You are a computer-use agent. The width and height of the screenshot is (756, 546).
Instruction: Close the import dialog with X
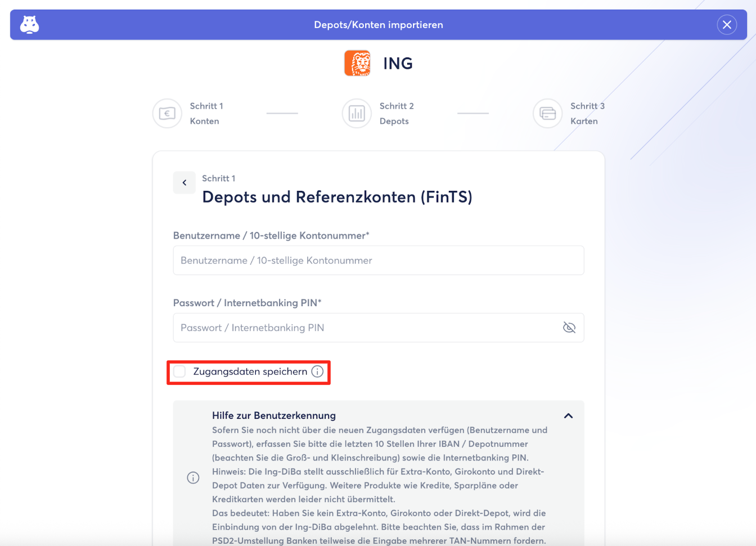point(727,25)
